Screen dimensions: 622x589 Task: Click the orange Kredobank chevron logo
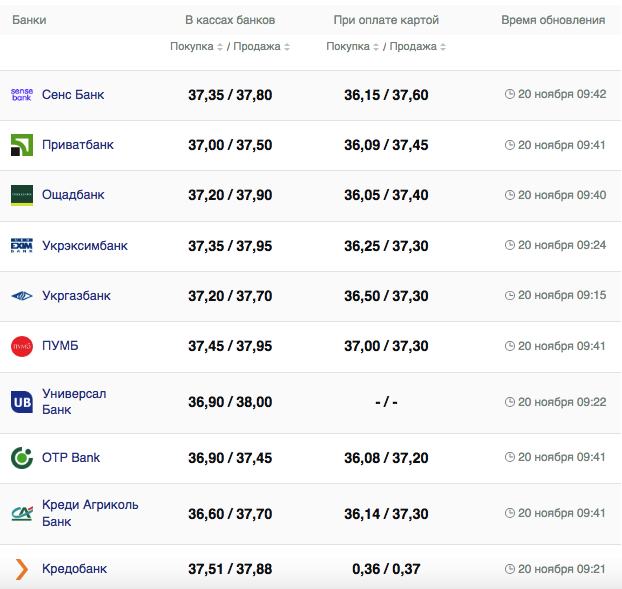coord(22,569)
